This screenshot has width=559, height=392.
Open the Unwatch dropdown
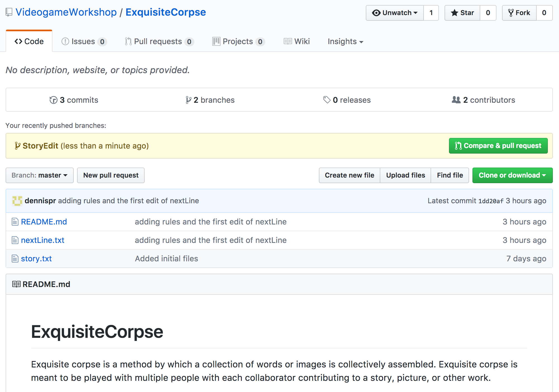click(395, 13)
